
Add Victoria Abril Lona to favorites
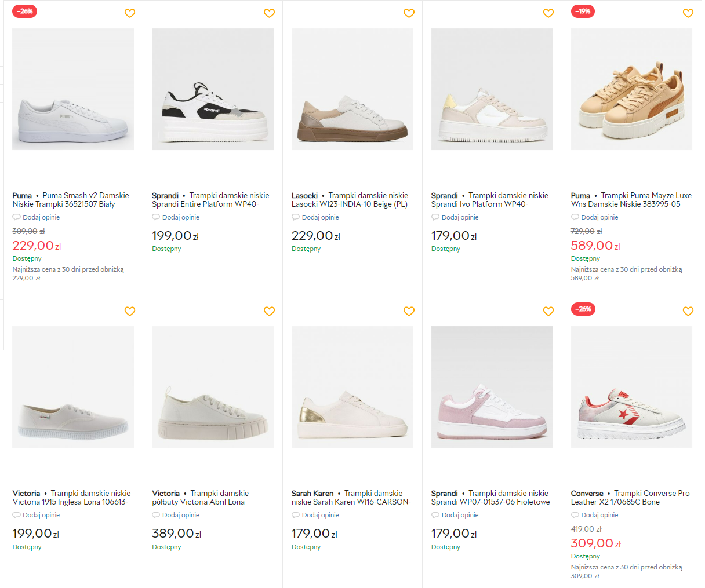tap(269, 311)
